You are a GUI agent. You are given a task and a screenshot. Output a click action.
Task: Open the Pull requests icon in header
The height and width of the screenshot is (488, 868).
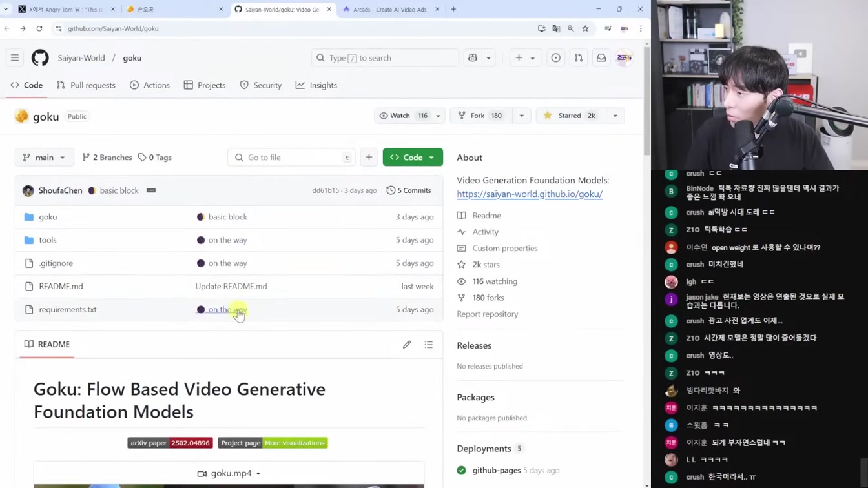click(x=579, y=58)
